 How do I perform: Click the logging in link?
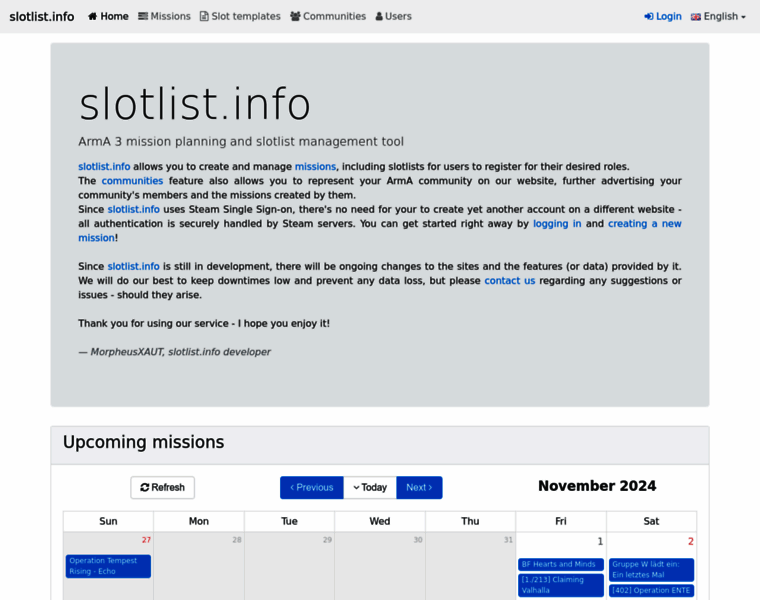[557, 224]
